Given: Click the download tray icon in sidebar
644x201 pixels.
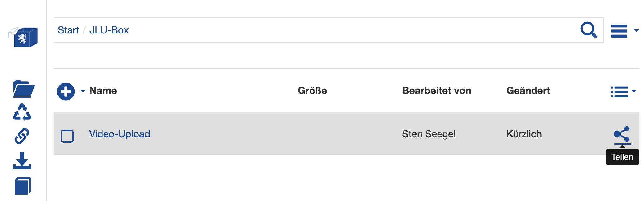Looking at the screenshot, I should (22, 161).
